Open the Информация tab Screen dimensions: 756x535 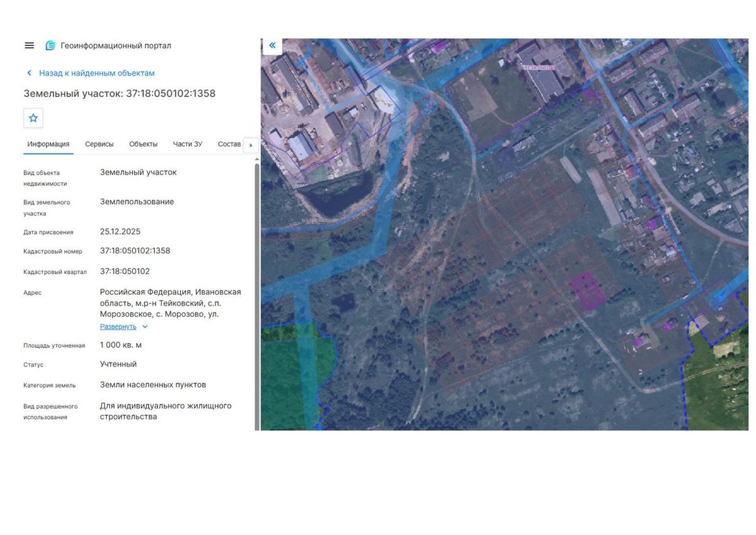tap(49, 144)
